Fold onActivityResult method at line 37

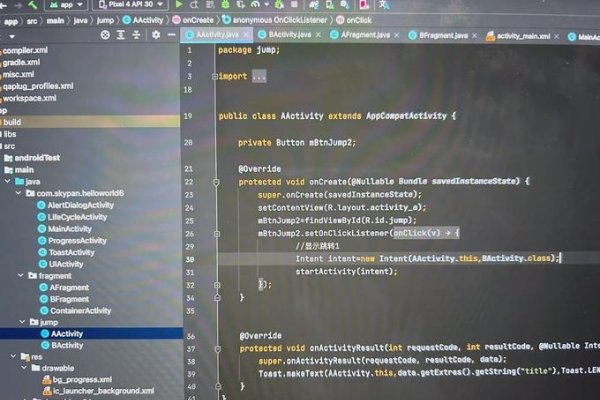(x=218, y=349)
